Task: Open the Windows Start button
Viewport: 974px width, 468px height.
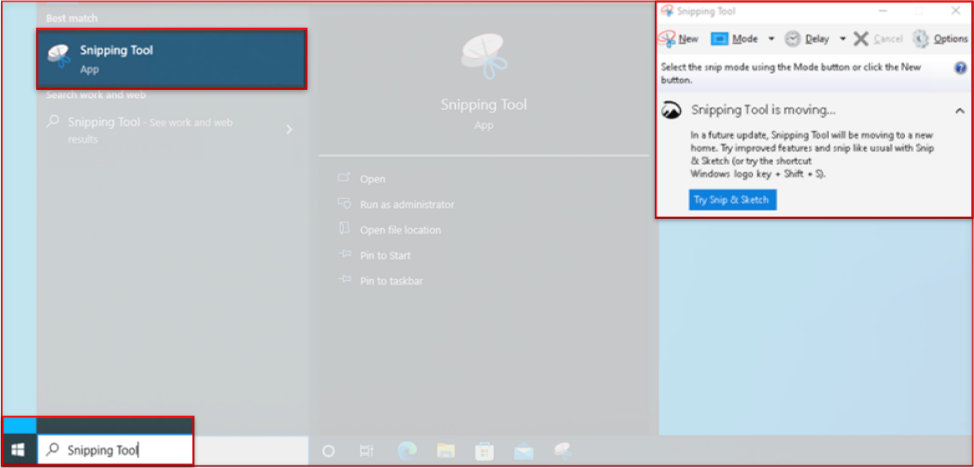Action: coord(18,450)
